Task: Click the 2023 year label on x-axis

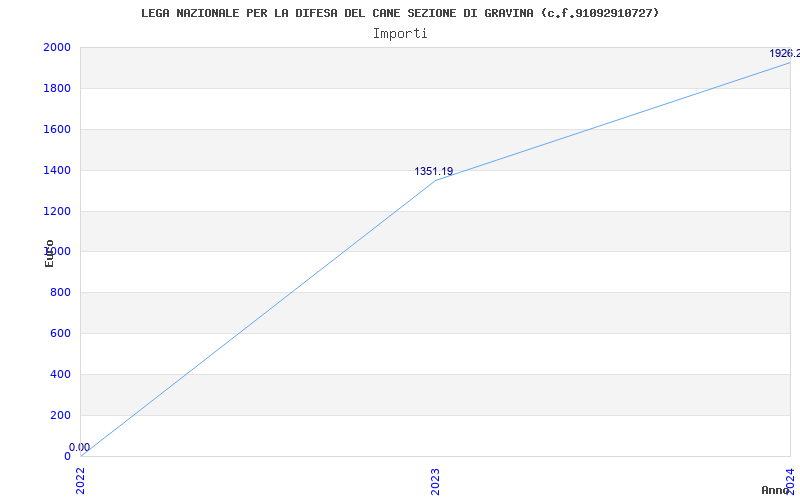Action: tap(435, 482)
